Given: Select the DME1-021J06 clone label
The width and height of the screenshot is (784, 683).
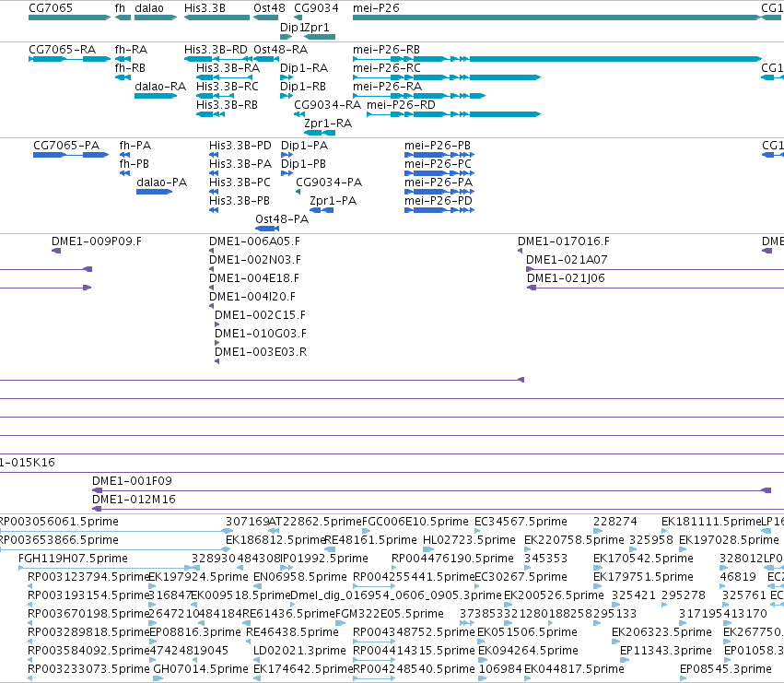Looking at the screenshot, I should 566,278.
